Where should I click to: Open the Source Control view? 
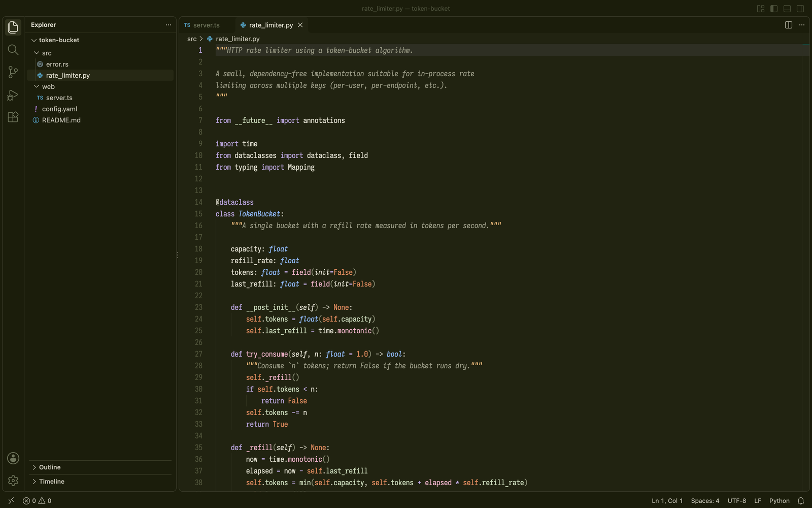tap(13, 72)
